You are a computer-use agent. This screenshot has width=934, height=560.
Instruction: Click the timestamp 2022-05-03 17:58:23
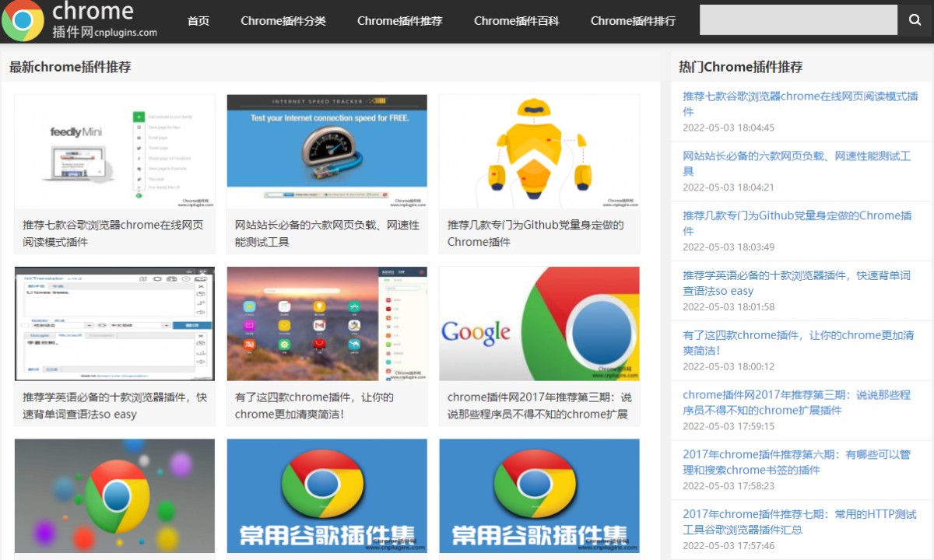729,486
